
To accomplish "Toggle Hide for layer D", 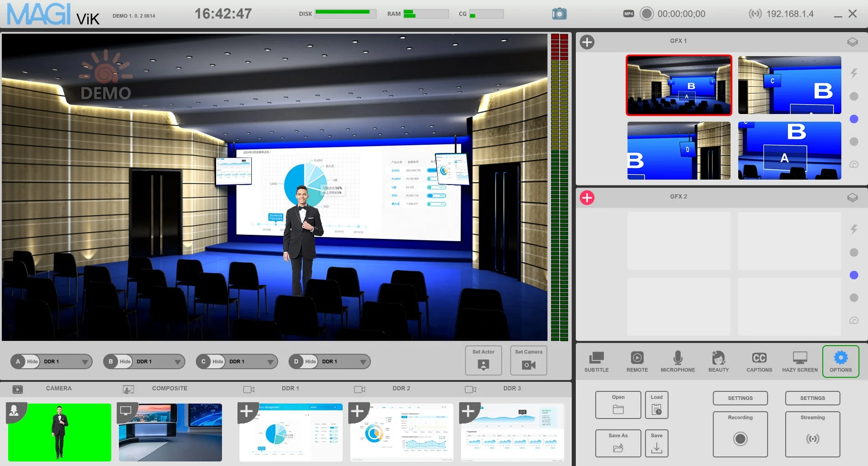I will coord(310,361).
